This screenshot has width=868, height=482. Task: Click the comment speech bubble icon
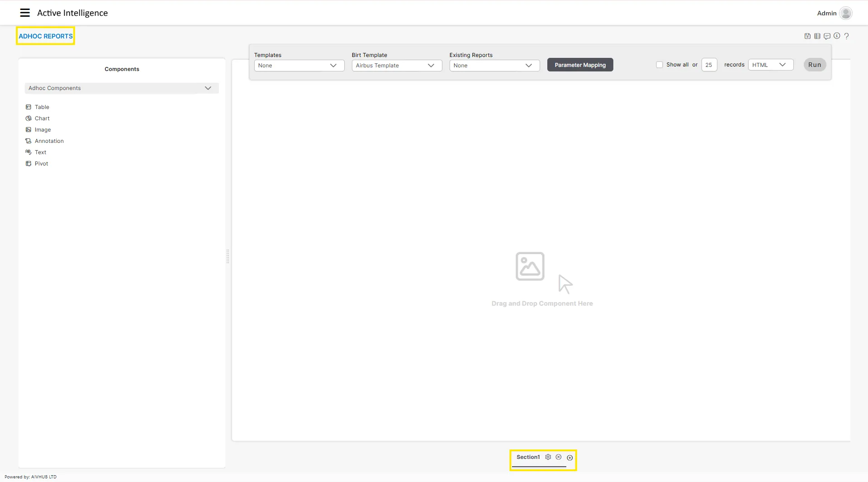tap(827, 36)
